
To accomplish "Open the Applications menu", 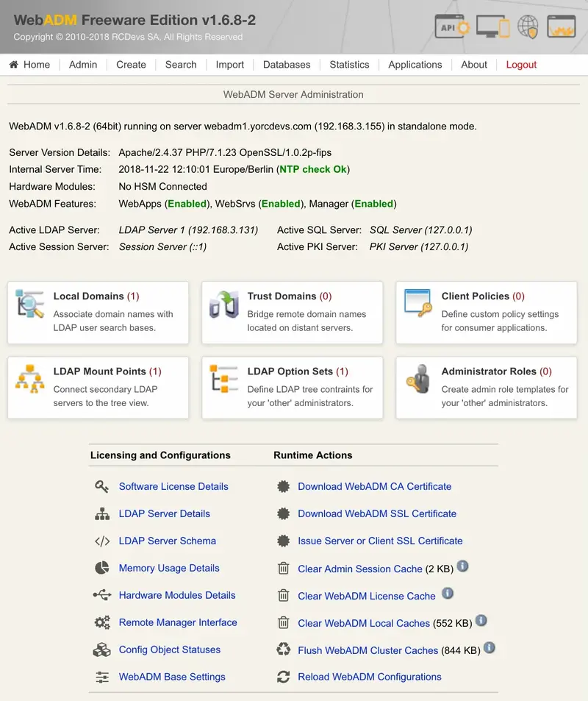I will click(415, 65).
